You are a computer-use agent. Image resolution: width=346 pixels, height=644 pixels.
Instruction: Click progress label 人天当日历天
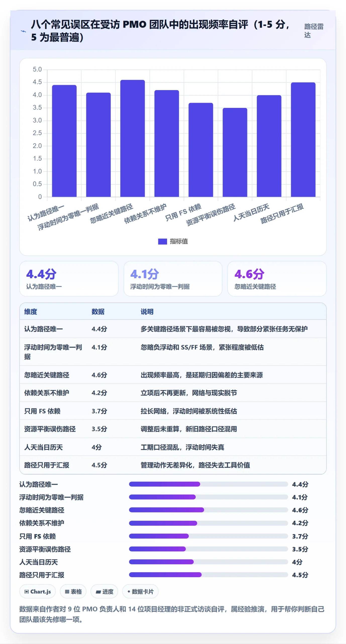(38, 562)
